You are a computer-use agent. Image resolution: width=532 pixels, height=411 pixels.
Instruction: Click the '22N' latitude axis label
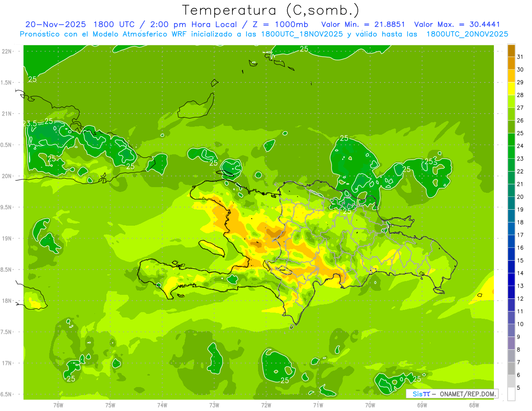click(x=7, y=51)
